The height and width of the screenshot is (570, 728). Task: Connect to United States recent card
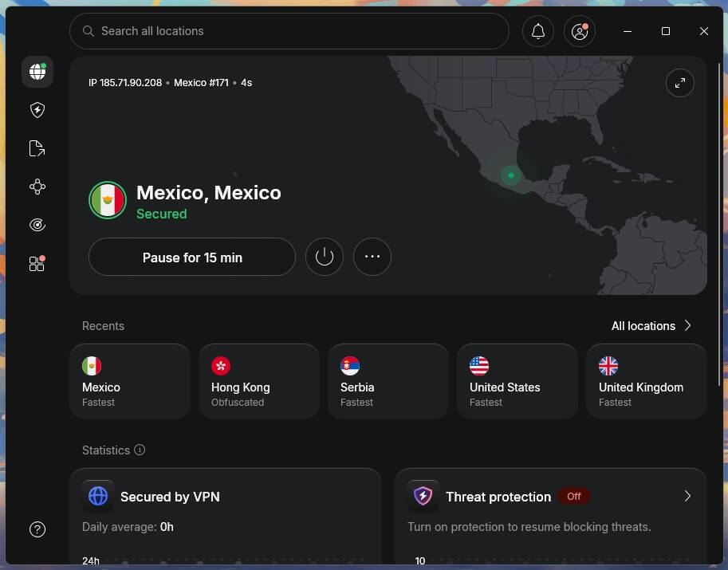517,382
